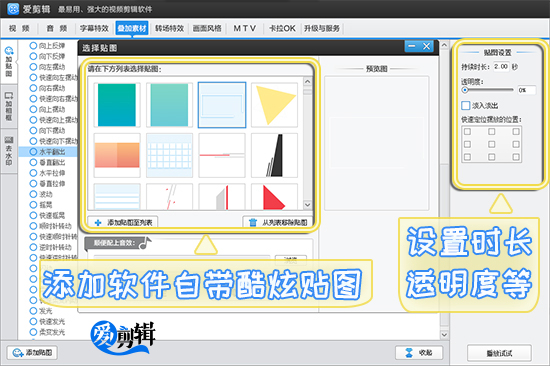Minimize the 选择贴图 dialog
Screen dimensions: 550x366
412,46
